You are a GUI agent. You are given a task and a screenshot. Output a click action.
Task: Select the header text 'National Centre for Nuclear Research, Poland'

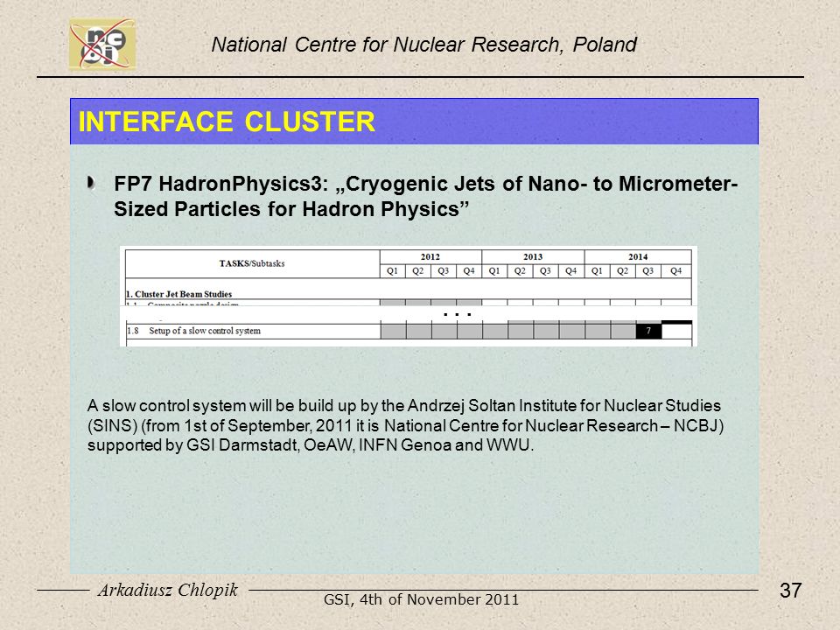(x=423, y=45)
